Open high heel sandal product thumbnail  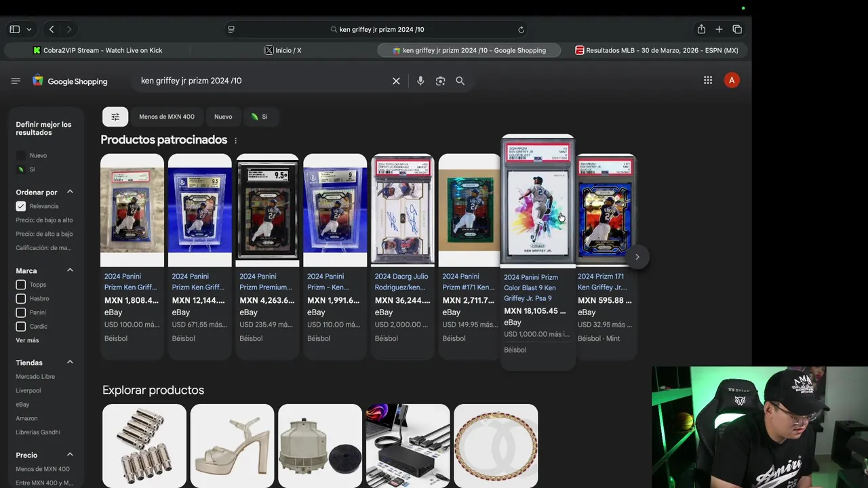click(232, 445)
